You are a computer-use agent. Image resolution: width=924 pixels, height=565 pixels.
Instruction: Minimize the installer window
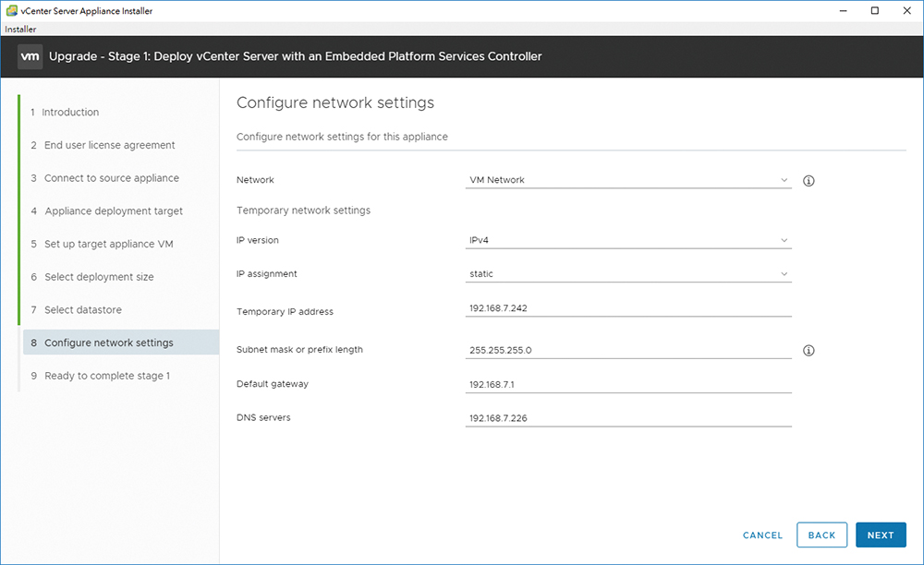[x=844, y=10]
